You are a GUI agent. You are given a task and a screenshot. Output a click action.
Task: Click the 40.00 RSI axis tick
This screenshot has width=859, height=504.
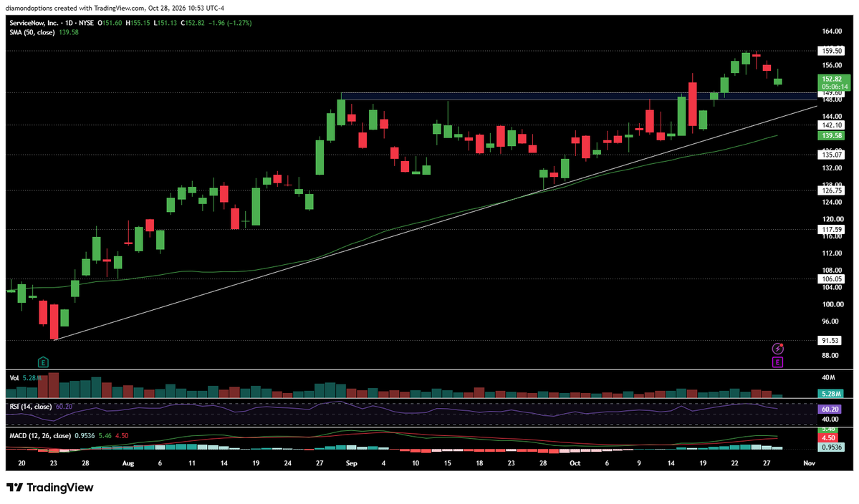tap(830, 420)
